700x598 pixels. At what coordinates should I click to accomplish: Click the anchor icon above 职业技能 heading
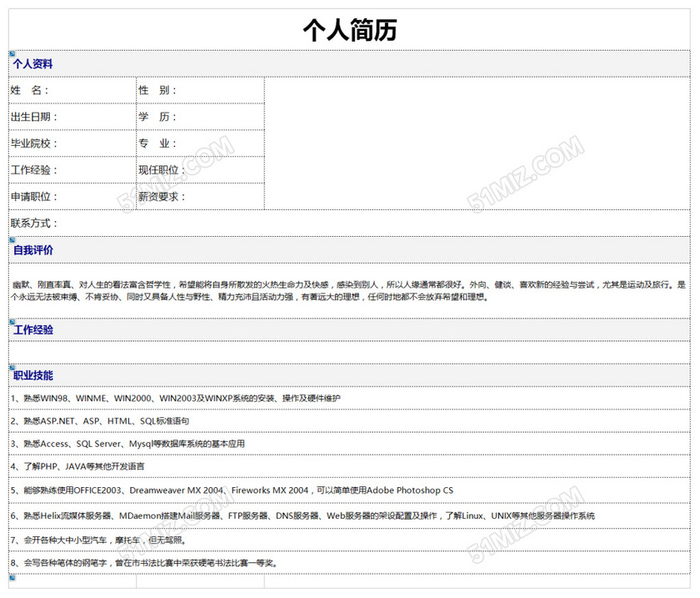12,367
